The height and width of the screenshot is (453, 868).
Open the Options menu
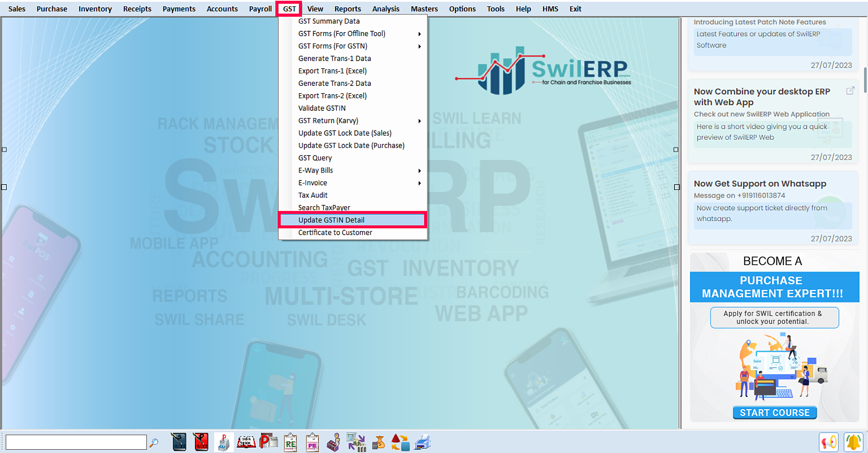(462, 9)
